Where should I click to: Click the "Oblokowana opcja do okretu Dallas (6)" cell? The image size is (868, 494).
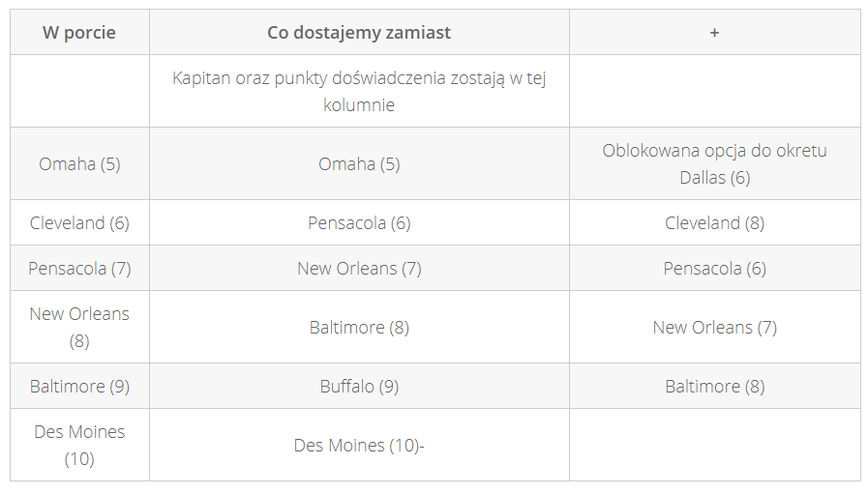714,163
